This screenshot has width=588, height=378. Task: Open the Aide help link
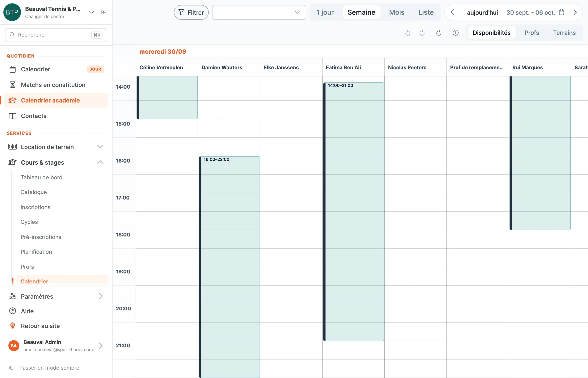coord(27,311)
